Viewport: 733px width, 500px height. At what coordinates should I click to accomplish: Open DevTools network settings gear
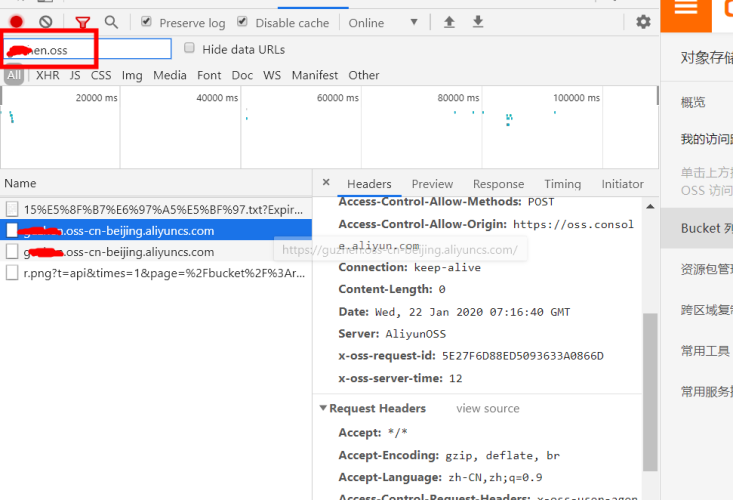click(x=643, y=22)
